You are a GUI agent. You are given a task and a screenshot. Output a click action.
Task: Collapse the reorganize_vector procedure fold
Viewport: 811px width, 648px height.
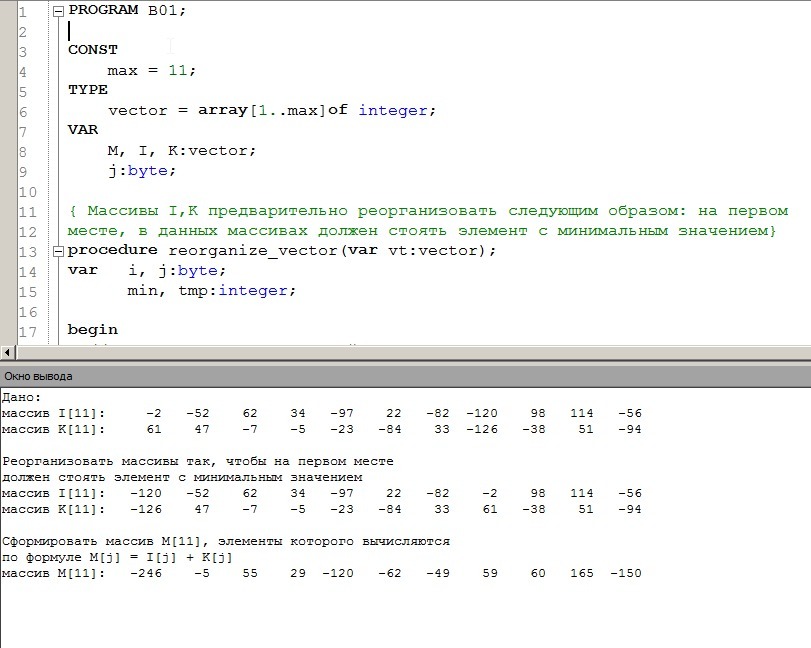coord(57,250)
